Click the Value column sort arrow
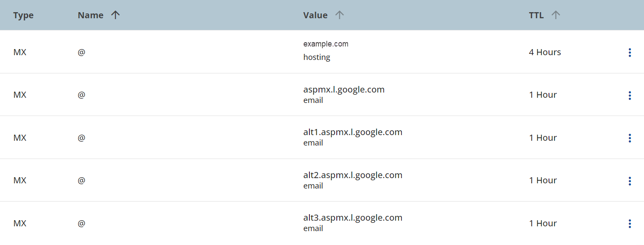The width and height of the screenshot is (644, 245). (x=339, y=15)
